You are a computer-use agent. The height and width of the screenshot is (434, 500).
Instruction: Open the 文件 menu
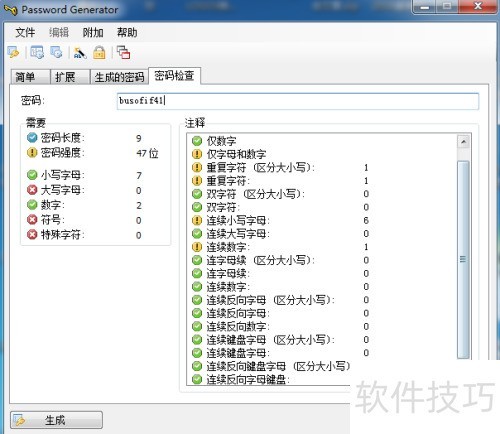tap(25, 32)
